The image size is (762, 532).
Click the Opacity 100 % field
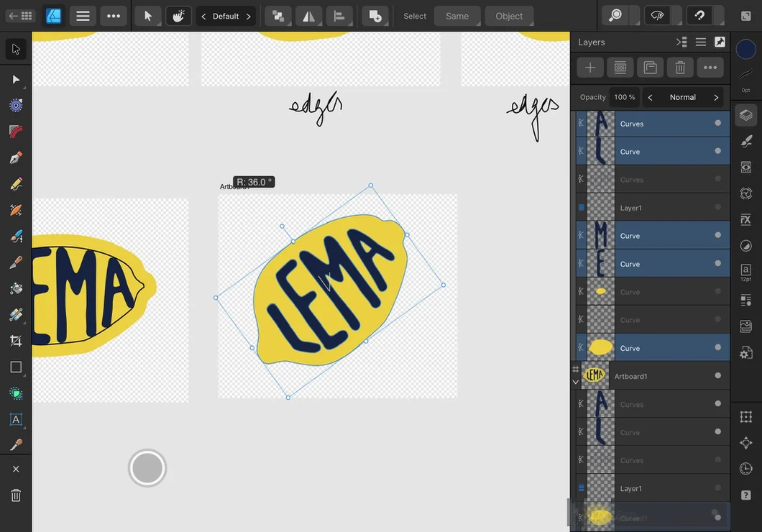point(624,97)
